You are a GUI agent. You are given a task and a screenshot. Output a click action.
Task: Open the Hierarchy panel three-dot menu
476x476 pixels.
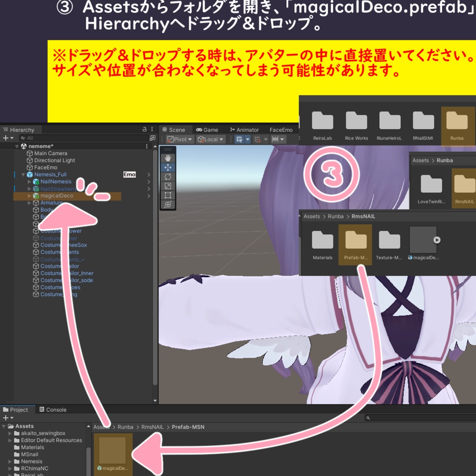[152, 129]
